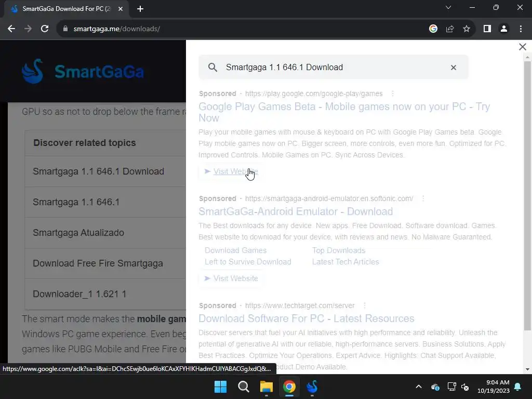Open the Windows Start menu
This screenshot has height=399, width=532.
pyautogui.click(x=220, y=387)
